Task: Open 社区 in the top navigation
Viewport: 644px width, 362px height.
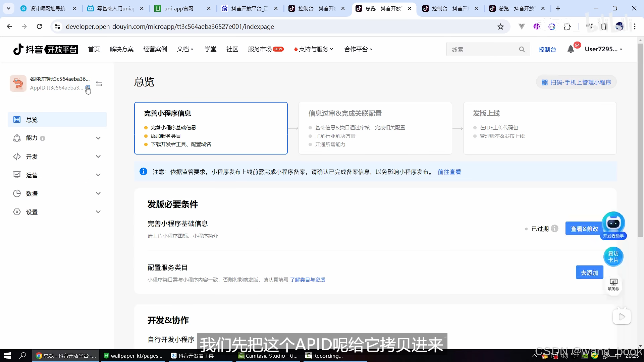Action: click(232, 49)
